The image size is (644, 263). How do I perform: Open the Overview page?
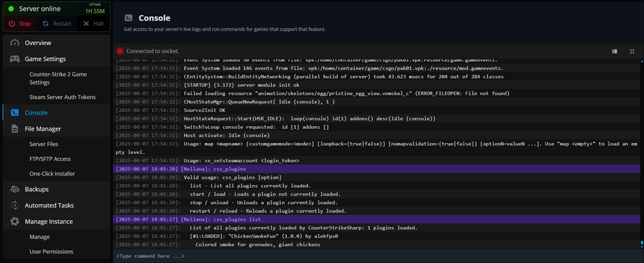point(38,42)
